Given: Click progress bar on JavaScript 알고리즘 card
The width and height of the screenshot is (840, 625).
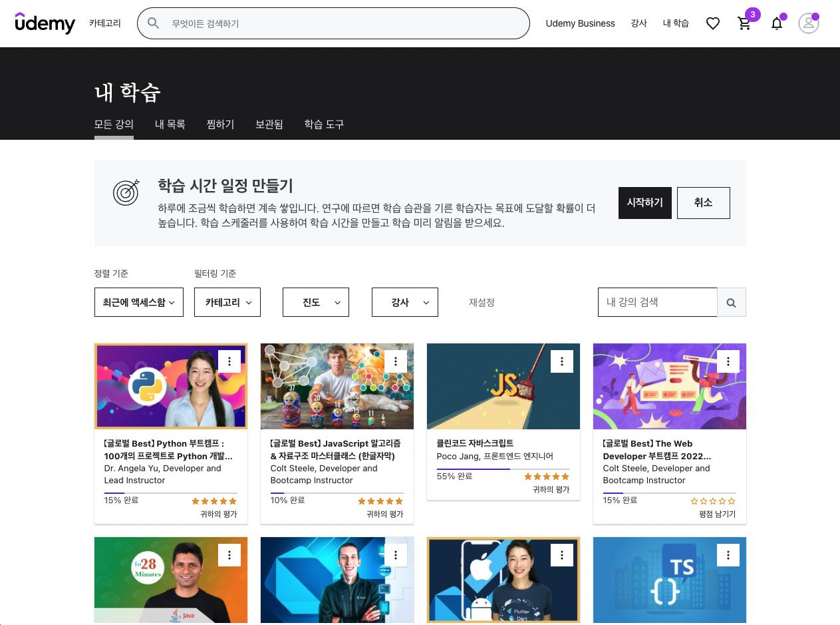Looking at the screenshot, I should tap(337, 493).
